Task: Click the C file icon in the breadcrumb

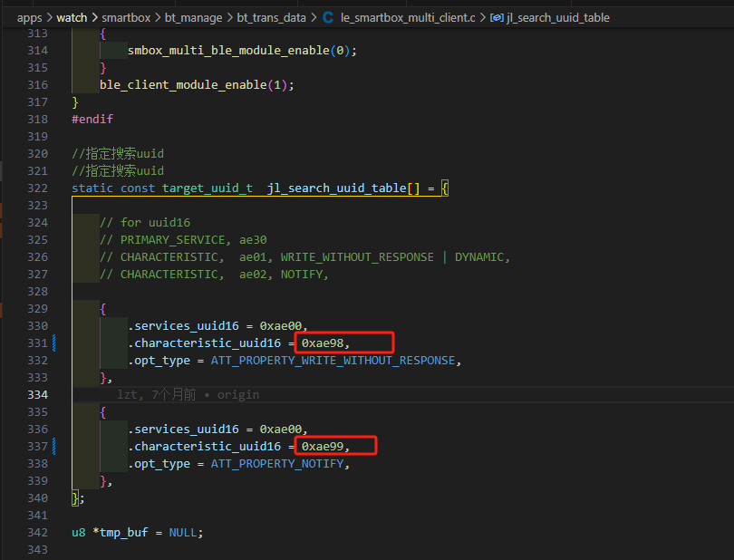Action: tap(328, 18)
